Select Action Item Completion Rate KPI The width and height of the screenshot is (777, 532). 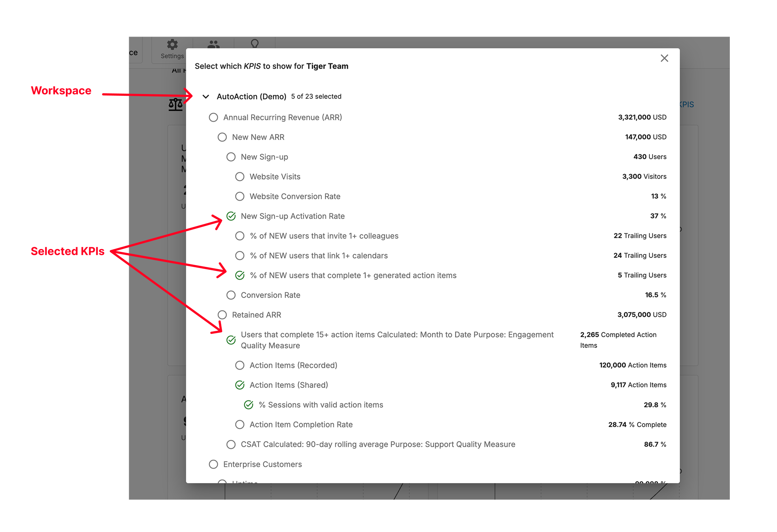pyautogui.click(x=240, y=425)
